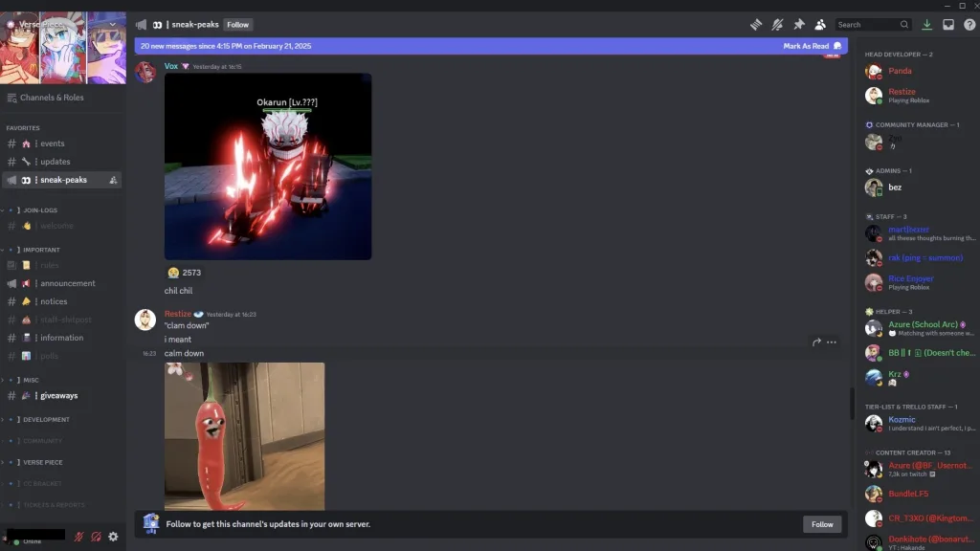Toggle microphone mute in user panel
The height and width of the screenshot is (551, 980).
[78, 537]
